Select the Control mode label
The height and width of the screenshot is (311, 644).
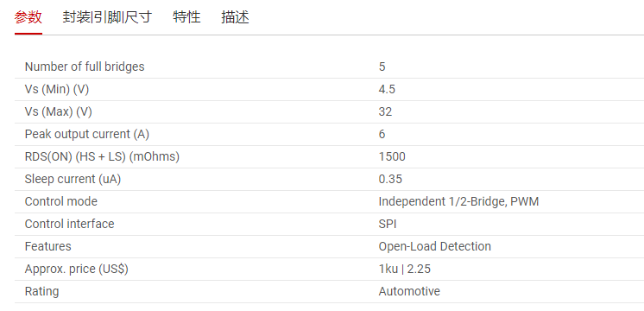(x=60, y=201)
